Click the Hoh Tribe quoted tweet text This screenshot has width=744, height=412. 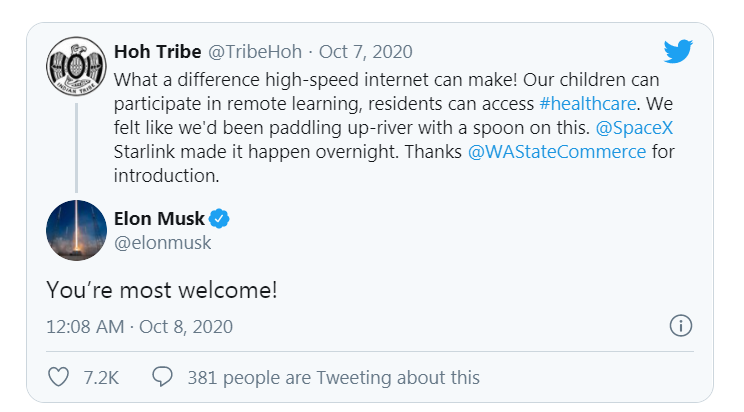click(x=394, y=128)
